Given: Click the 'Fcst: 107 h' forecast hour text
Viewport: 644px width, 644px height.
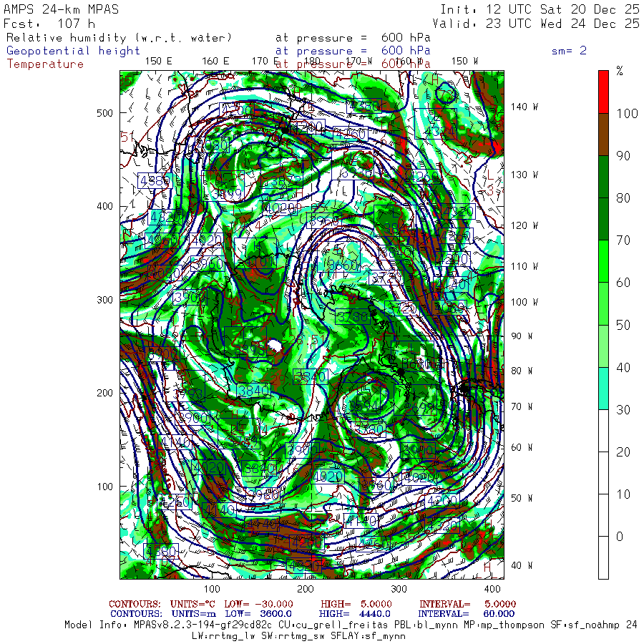Looking at the screenshot, I should click(49, 24).
